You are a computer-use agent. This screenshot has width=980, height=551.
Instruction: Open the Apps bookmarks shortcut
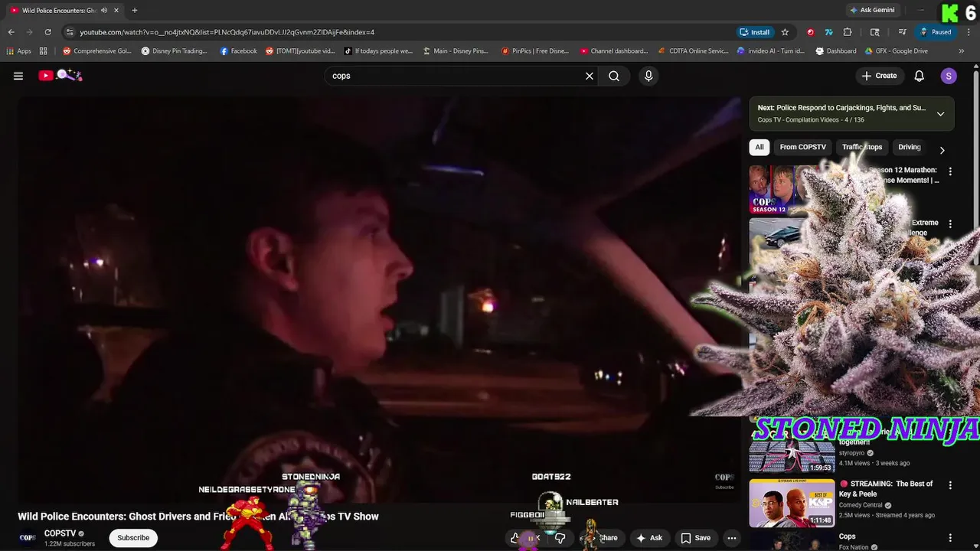[18, 51]
